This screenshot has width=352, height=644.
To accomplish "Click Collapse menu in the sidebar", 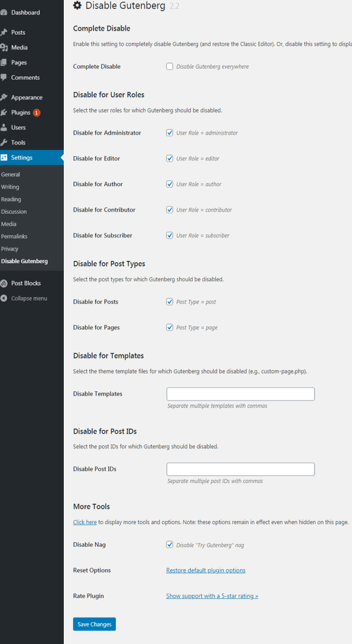I will pyautogui.click(x=32, y=298).
